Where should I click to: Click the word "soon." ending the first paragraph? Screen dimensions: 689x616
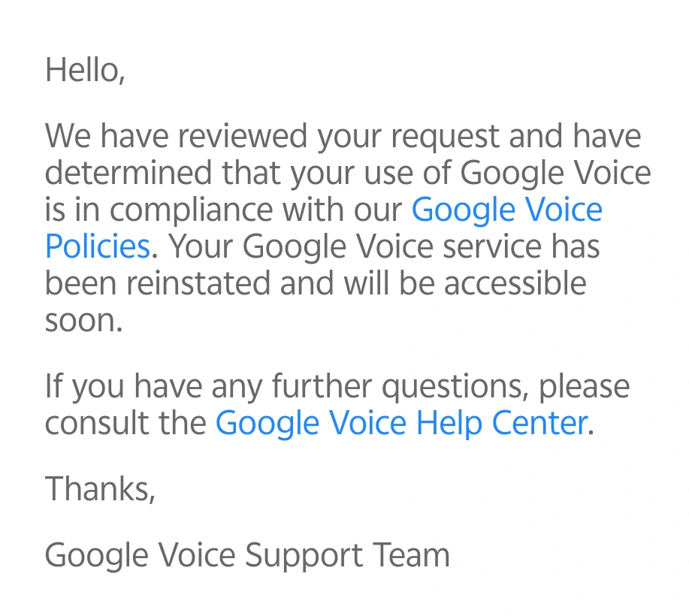(83, 321)
